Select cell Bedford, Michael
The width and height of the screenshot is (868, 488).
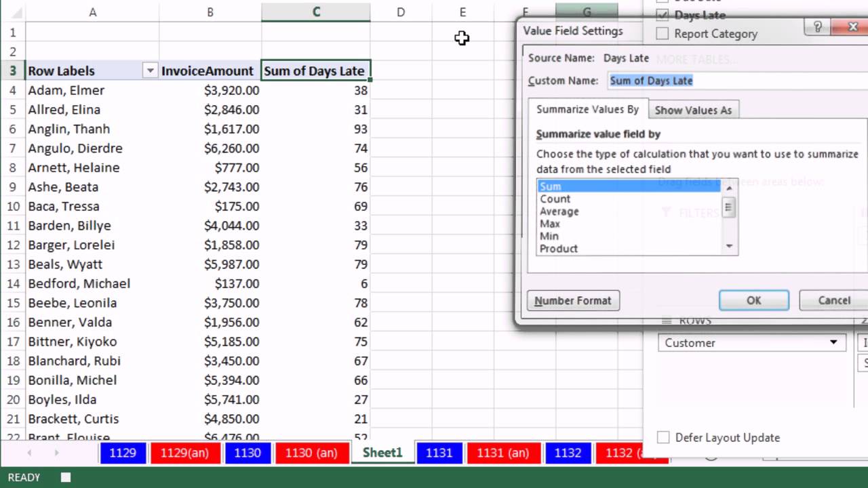point(92,283)
